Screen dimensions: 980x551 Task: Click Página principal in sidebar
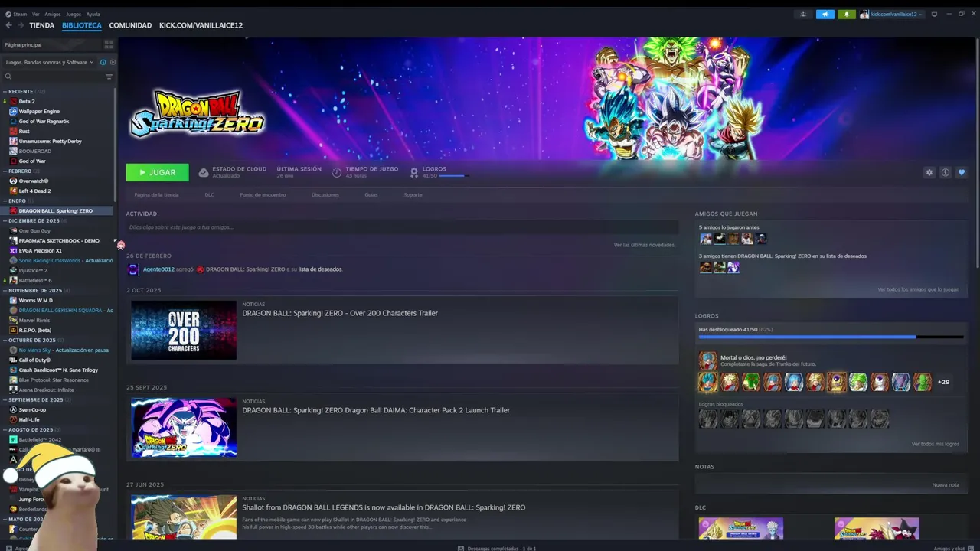[23, 44]
